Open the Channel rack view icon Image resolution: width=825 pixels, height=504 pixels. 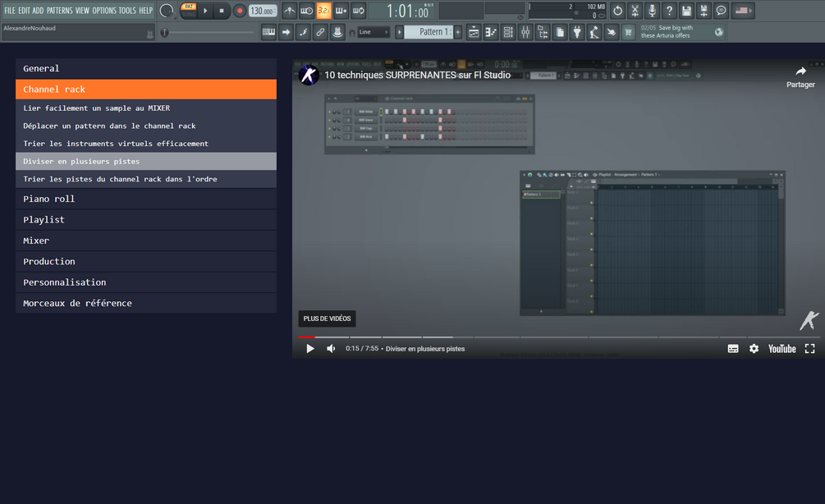click(508, 32)
